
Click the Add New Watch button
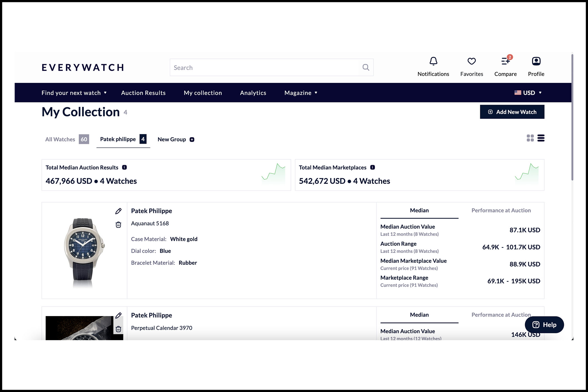pos(512,112)
